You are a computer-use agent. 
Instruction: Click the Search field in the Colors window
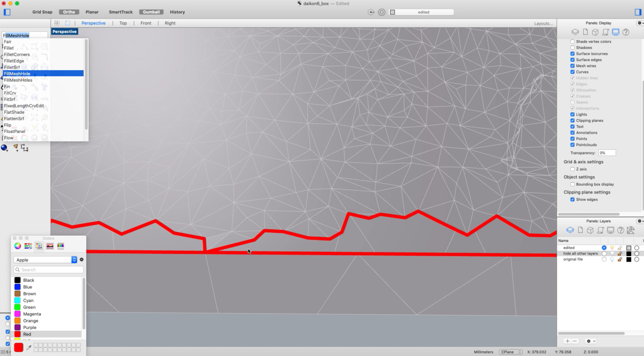[48, 270]
